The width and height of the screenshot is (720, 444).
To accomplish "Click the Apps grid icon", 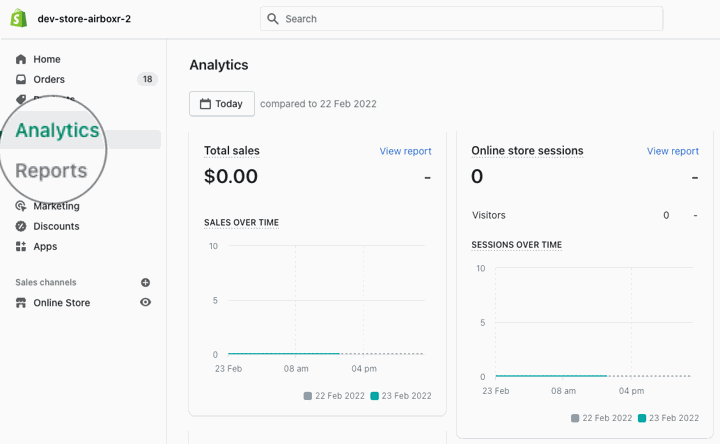I will (21, 247).
